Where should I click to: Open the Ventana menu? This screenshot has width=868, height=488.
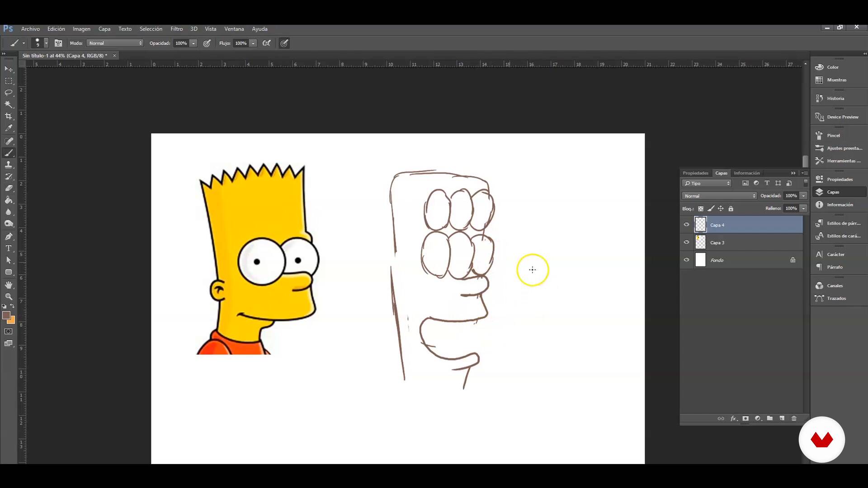(234, 28)
